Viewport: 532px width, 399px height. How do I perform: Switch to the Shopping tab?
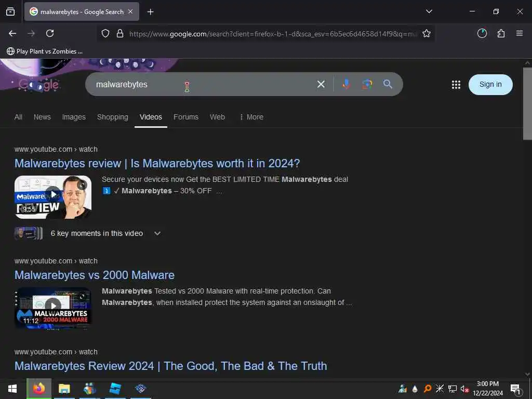pyautogui.click(x=113, y=117)
